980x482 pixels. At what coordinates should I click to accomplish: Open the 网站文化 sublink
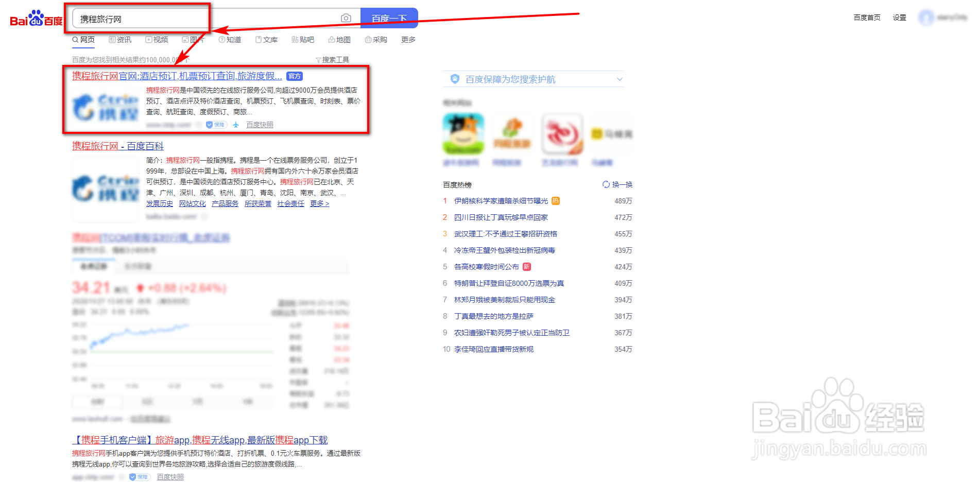click(193, 203)
